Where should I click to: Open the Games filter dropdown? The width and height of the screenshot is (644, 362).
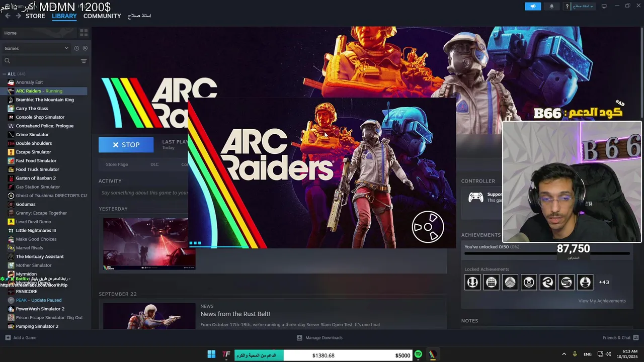(36, 48)
